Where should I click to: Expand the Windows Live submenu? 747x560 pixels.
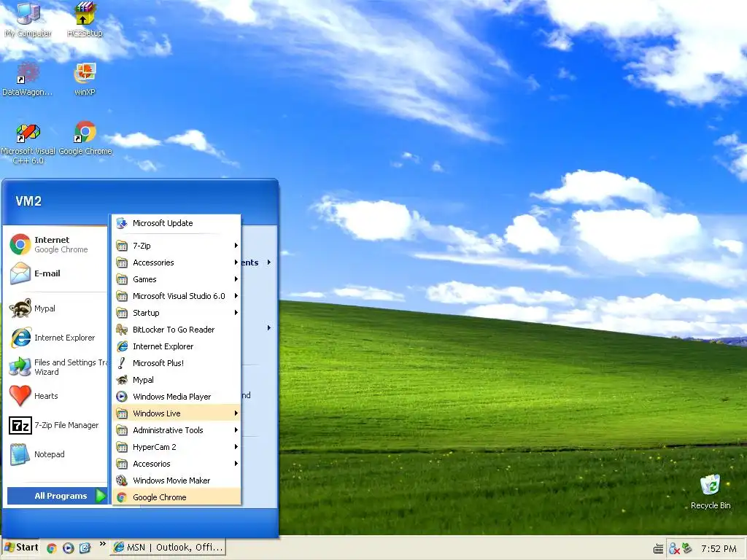click(x=177, y=413)
